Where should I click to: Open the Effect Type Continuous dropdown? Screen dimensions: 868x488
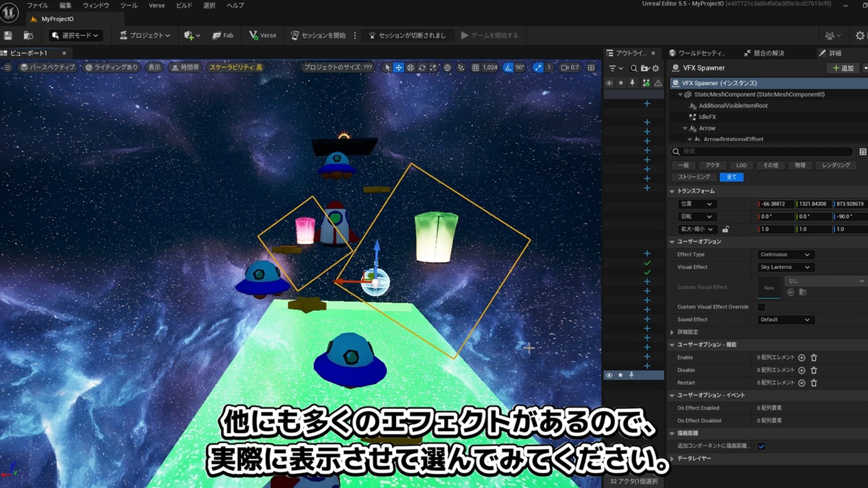pos(786,255)
